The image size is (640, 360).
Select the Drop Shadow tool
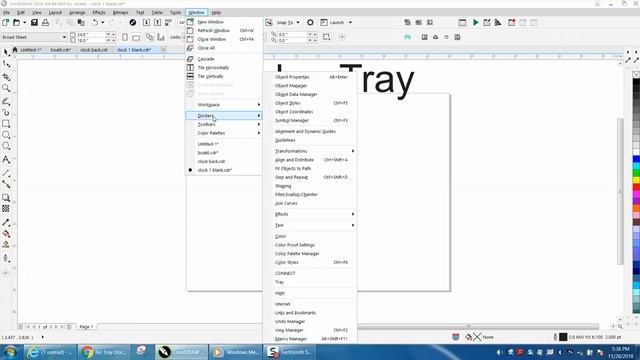[6, 198]
